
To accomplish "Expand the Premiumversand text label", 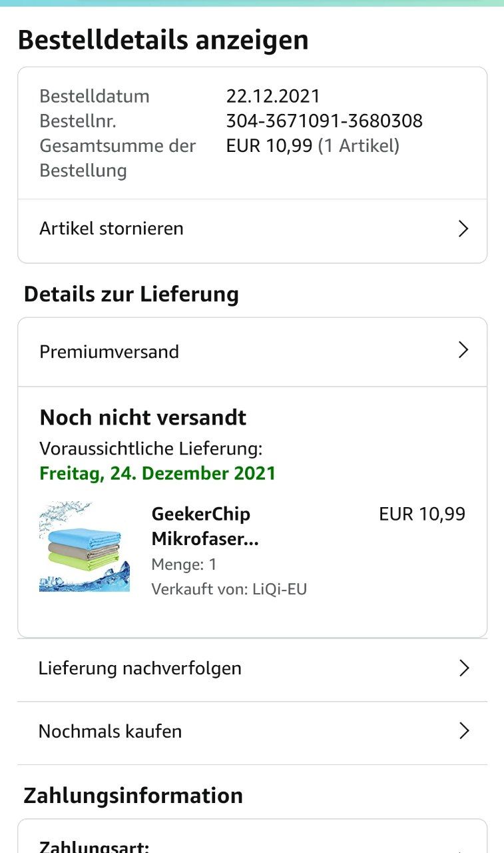I will click(x=109, y=351).
